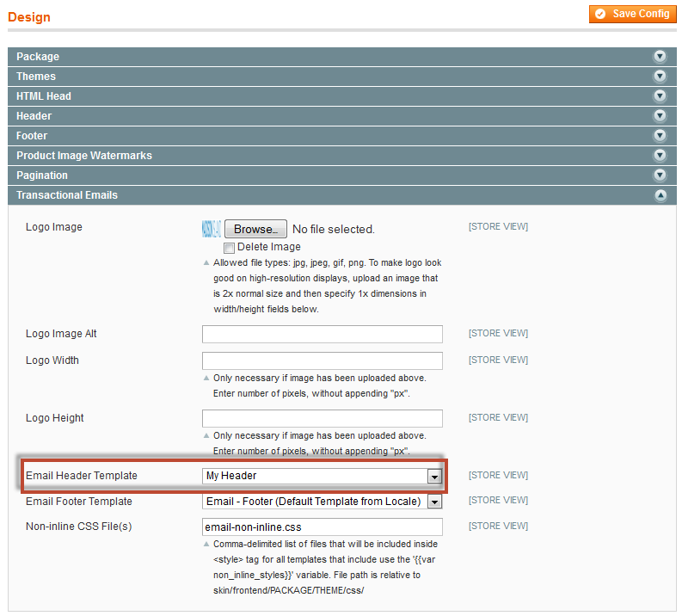Collapse Transactional Emails section arrow icon
This screenshot has width=682, height=616.
(x=660, y=195)
